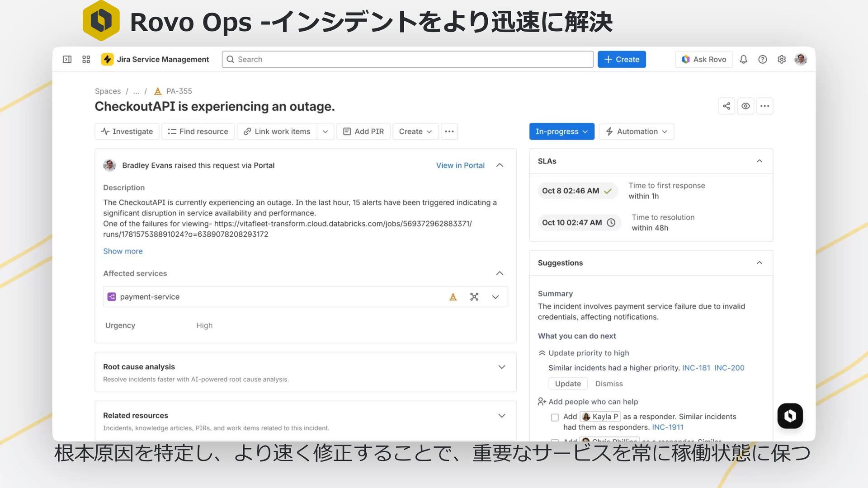Open the payment-service dependency graph icon

coord(474,297)
